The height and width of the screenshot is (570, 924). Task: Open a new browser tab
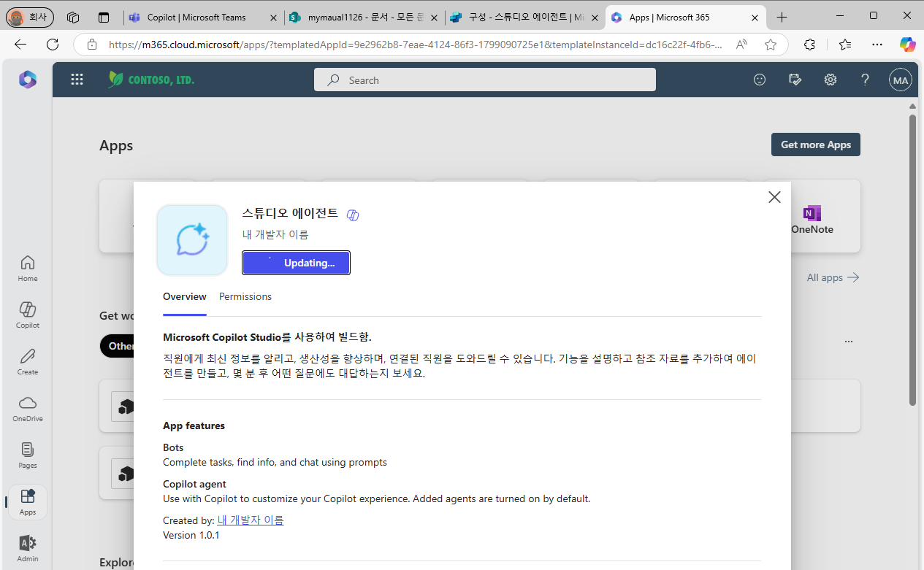tap(782, 17)
